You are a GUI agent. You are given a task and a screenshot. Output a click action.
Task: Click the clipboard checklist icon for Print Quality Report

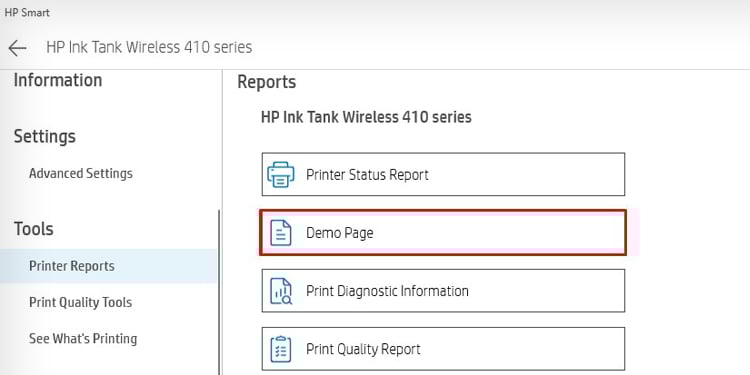tap(280, 349)
